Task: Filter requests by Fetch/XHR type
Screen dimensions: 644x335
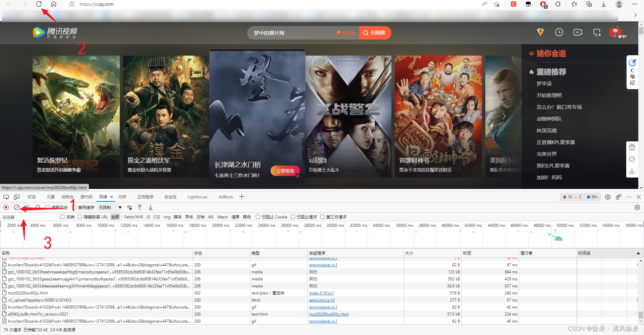Action: (x=133, y=217)
